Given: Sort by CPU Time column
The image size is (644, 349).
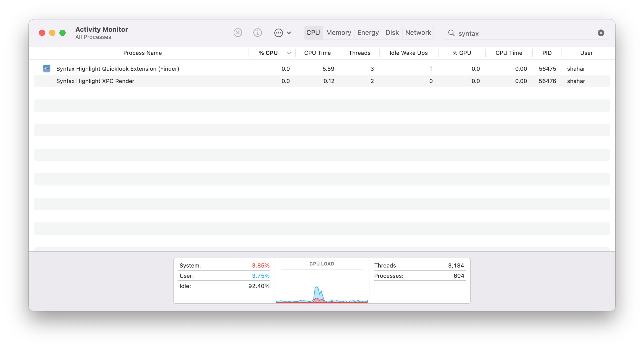Looking at the screenshot, I should (x=317, y=53).
